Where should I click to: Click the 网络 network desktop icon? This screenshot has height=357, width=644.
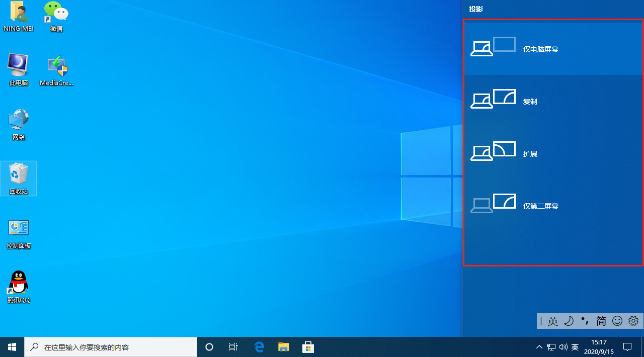point(19,121)
